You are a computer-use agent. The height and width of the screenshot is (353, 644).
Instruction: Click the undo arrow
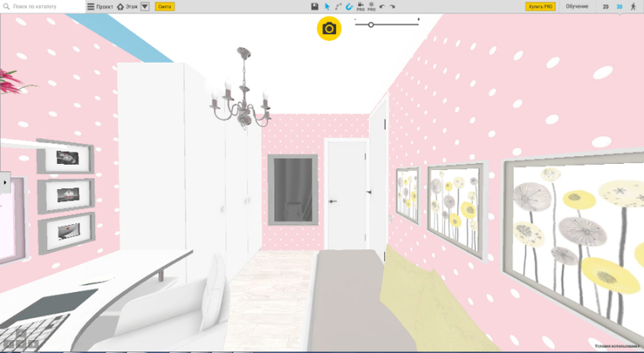point(382,7)
